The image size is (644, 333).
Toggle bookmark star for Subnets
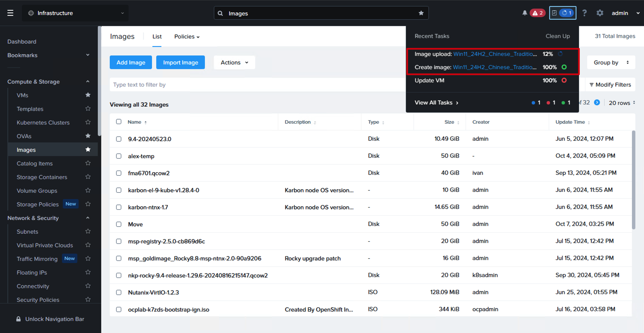(x=88, y=231)
